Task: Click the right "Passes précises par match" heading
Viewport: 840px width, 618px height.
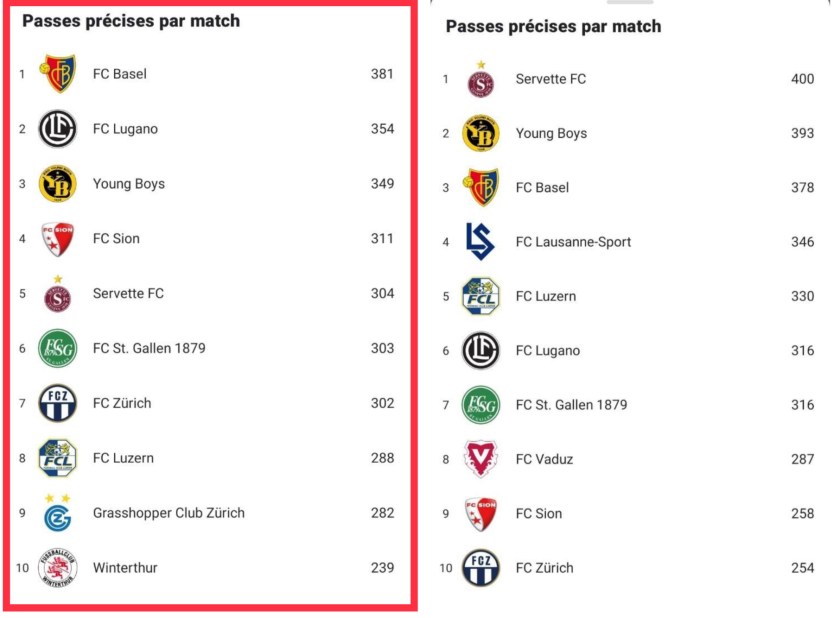Action: point(553,27)
